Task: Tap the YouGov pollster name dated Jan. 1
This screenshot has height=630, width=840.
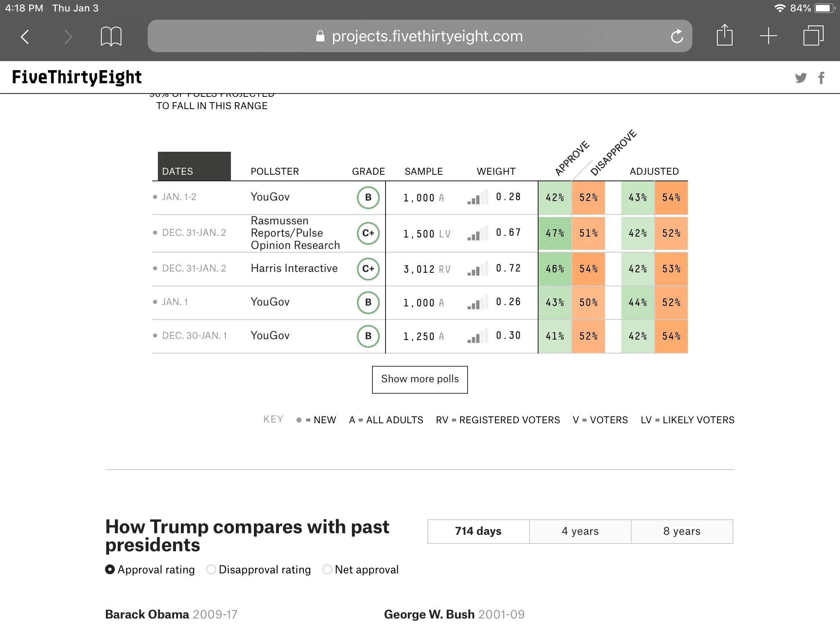Action: pos(270,302)
